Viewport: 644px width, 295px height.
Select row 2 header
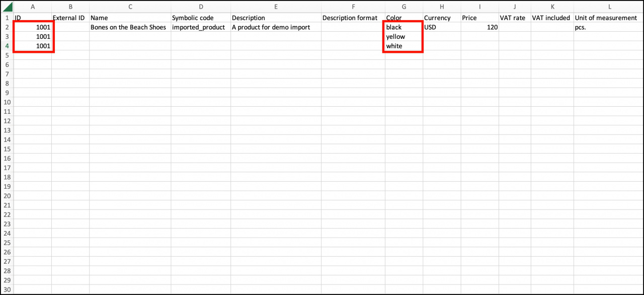[7, 27]
